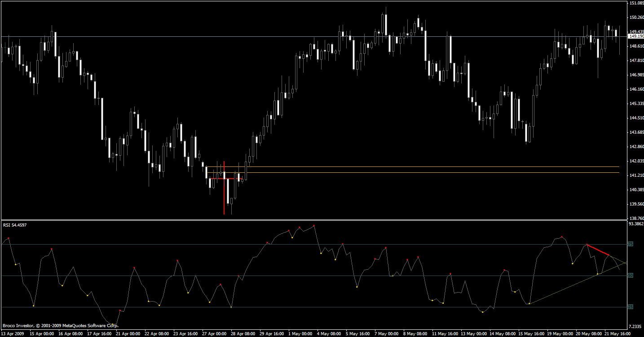644x337 pixels.
Task: Click the RSI level 50 label
Action: (631, 276)
